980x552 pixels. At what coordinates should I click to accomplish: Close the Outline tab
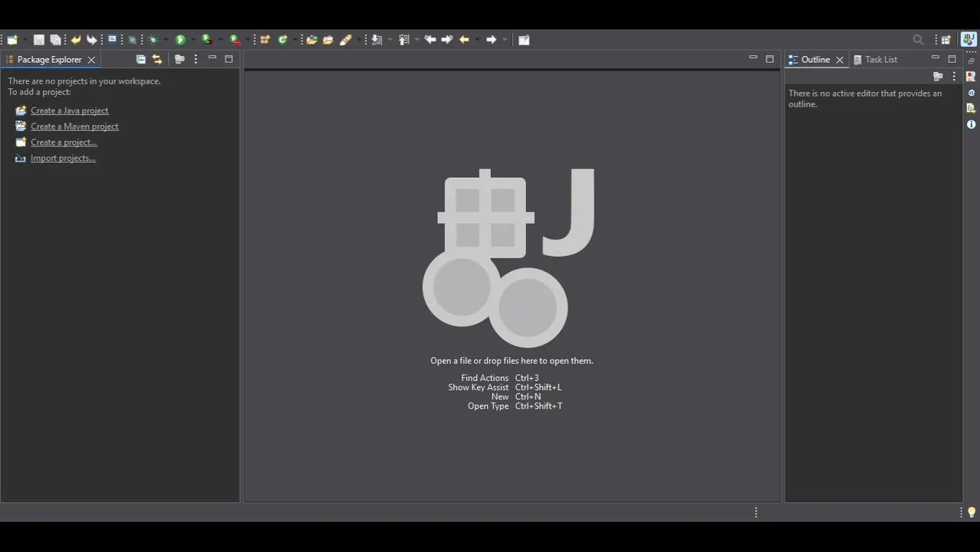[x=840, y=60]
